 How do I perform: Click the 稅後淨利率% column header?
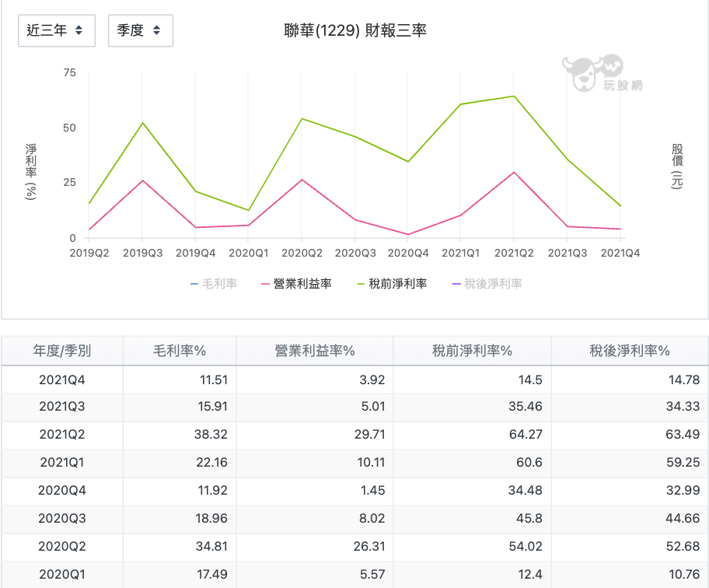[630, 351]
